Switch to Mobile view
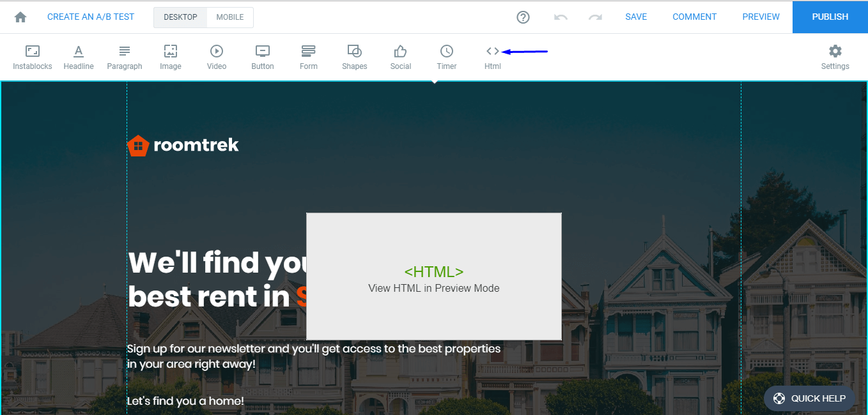868x415 pixels. coord(230,17)
